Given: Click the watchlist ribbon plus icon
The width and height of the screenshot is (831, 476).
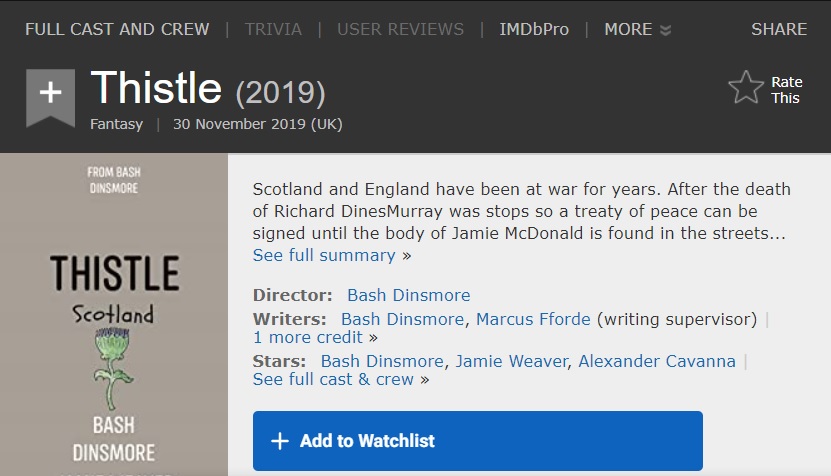Looking at the screenshot, I should (50, 94).
